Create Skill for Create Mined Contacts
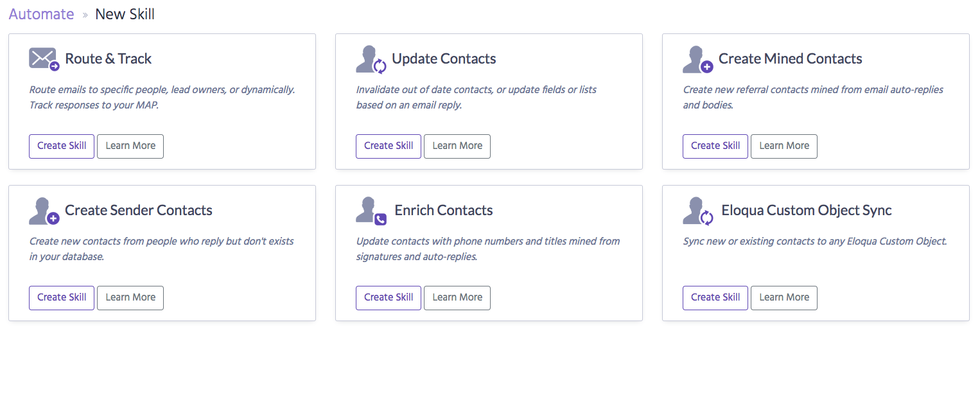 click(715, 146)
